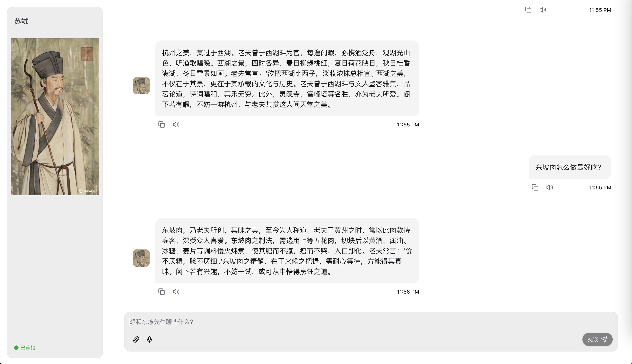
Task: Play audio of the West Lake reply
Action: [176, 124]
